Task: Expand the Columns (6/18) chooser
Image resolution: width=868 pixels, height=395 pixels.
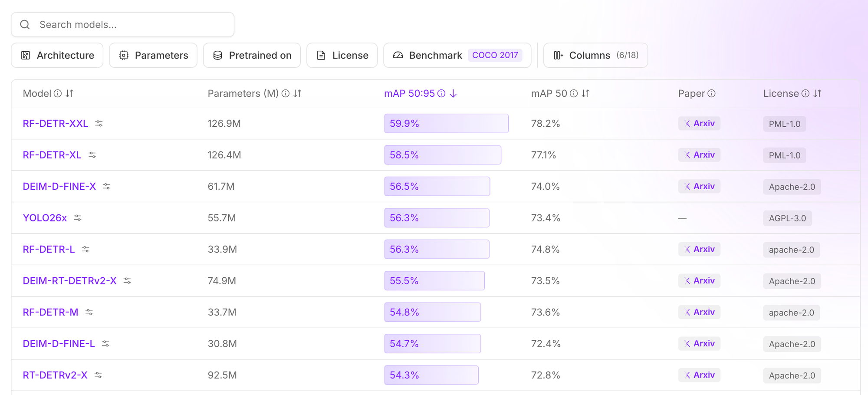Action: point(595,55)
